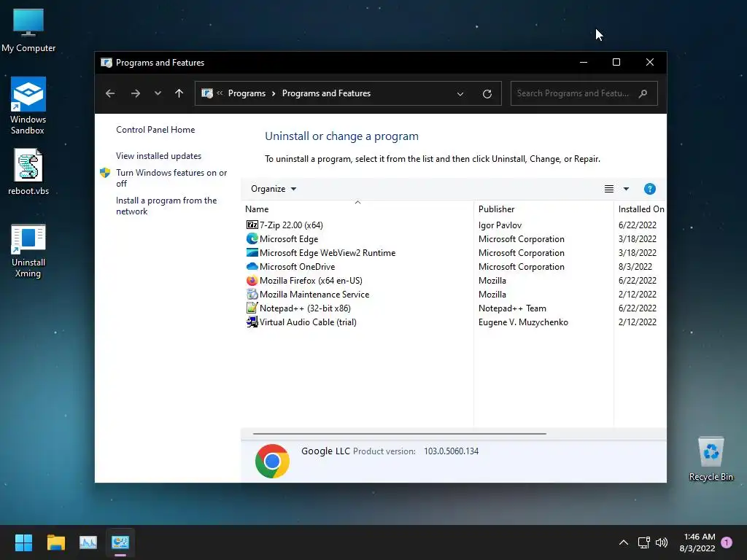
Task: Click the performance monitor taskbar icon
Action: (88, 542)
